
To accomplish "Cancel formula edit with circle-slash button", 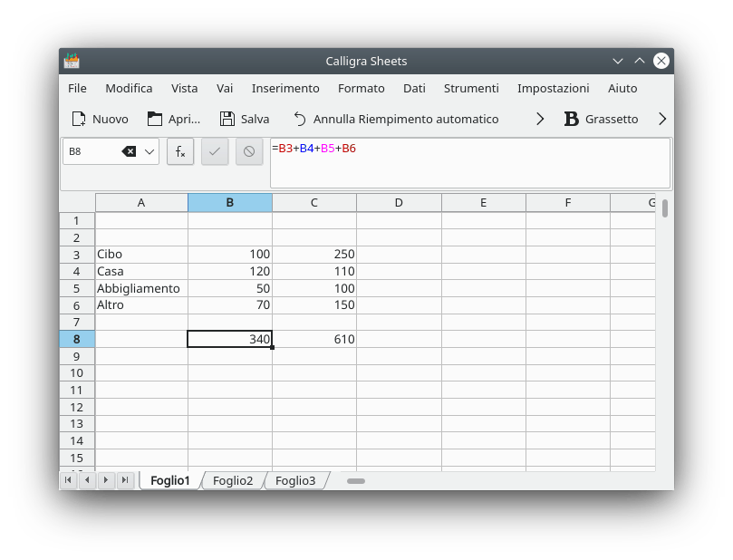I will 249,151.
